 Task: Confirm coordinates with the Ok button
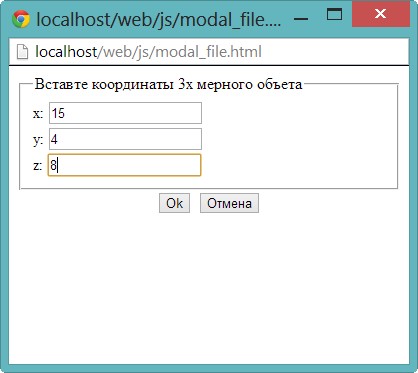[174, 203]
